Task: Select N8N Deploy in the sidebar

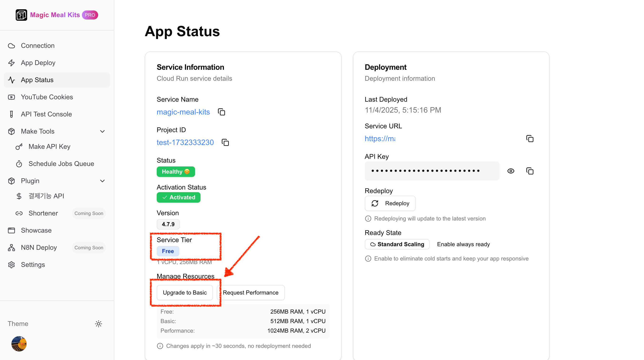Action: click(57, 248)
